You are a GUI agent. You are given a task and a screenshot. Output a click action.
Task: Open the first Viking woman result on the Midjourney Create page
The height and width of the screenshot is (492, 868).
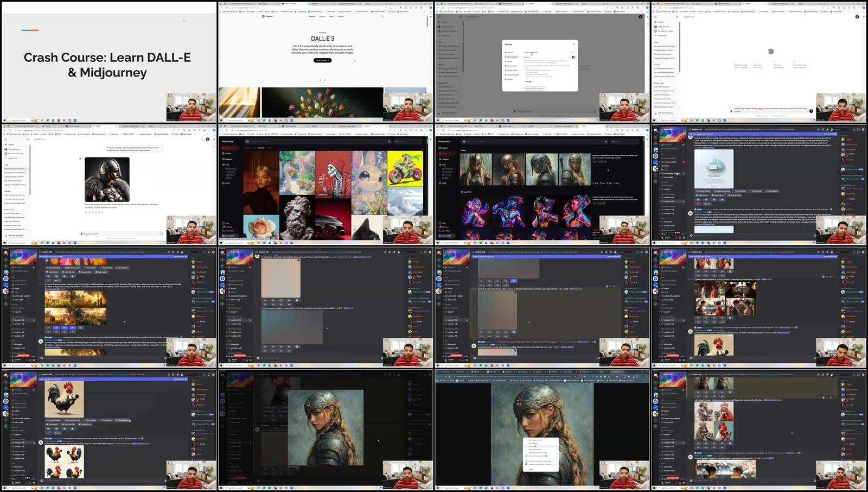[x=476, y=169]
